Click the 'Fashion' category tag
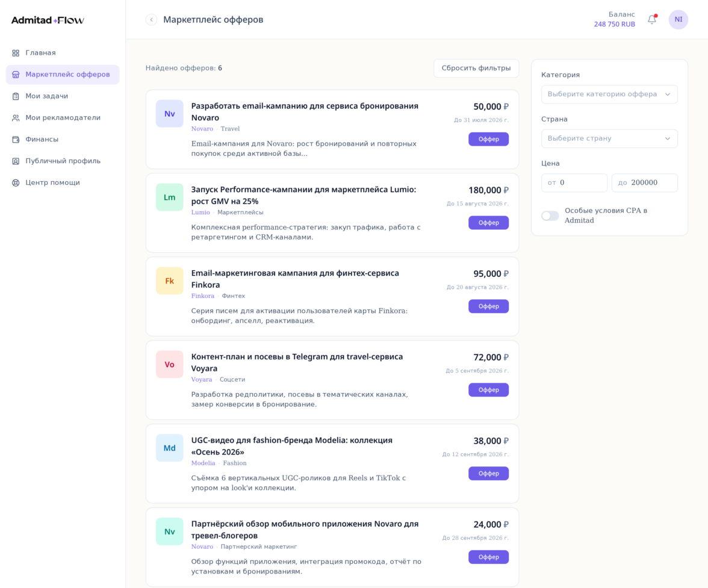Viewport: 708px width, 588px height. (x=235, y=463)
